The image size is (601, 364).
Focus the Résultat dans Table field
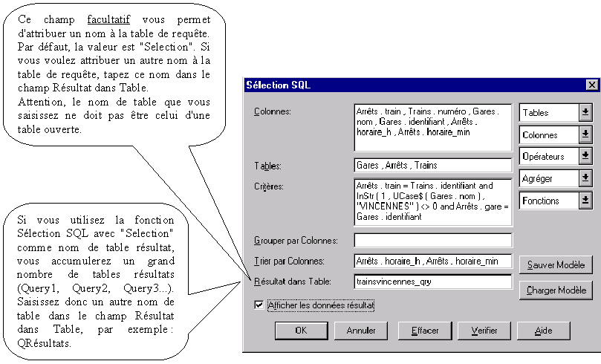(x=433, y=282)
